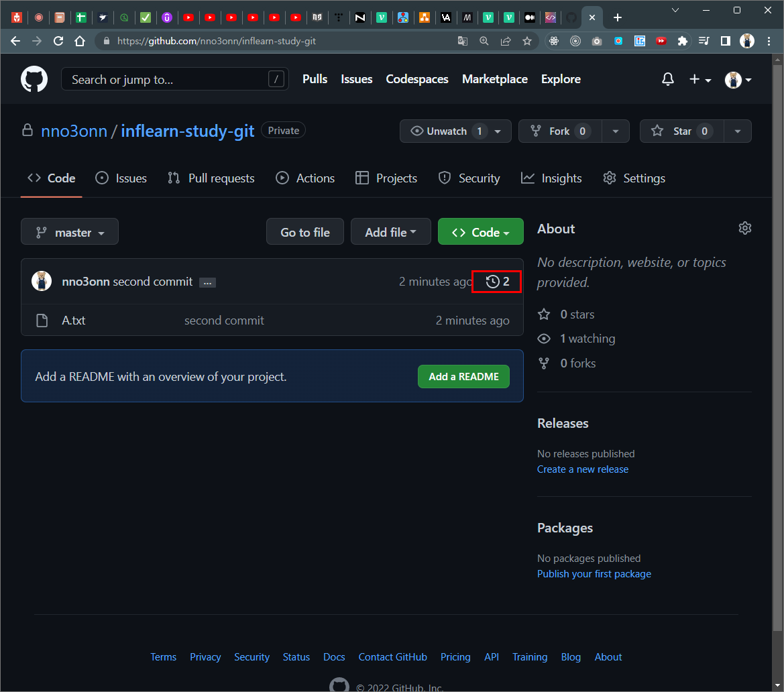Open a new browser tab
The width and height of the screenshot is (784, 692).
618,17
